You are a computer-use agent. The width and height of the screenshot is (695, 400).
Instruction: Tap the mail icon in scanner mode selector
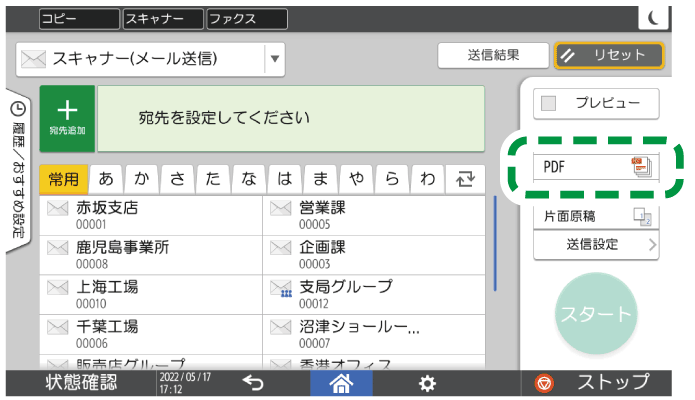point(34,59)
